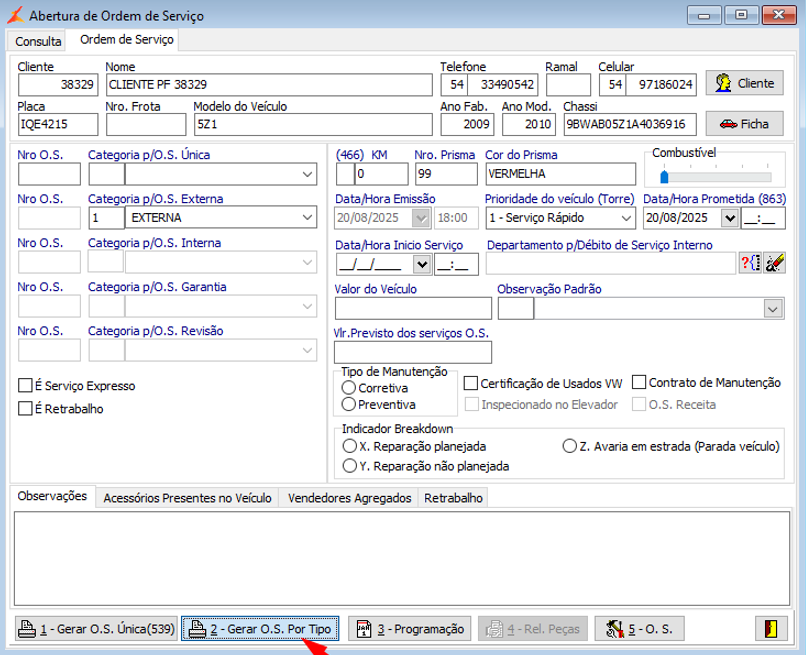Image resolution: width=806 pixels, height=655 pixels.
Task: Click the Ano Fab. field
Action: tap(467, 124)
